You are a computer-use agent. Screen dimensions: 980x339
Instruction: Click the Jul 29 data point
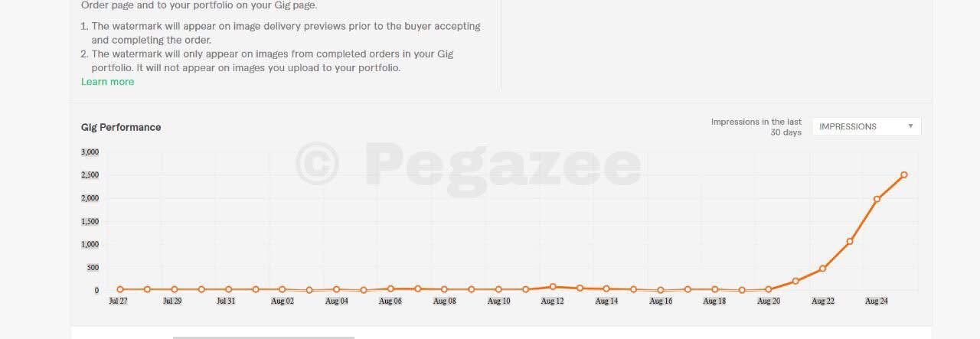174,289
